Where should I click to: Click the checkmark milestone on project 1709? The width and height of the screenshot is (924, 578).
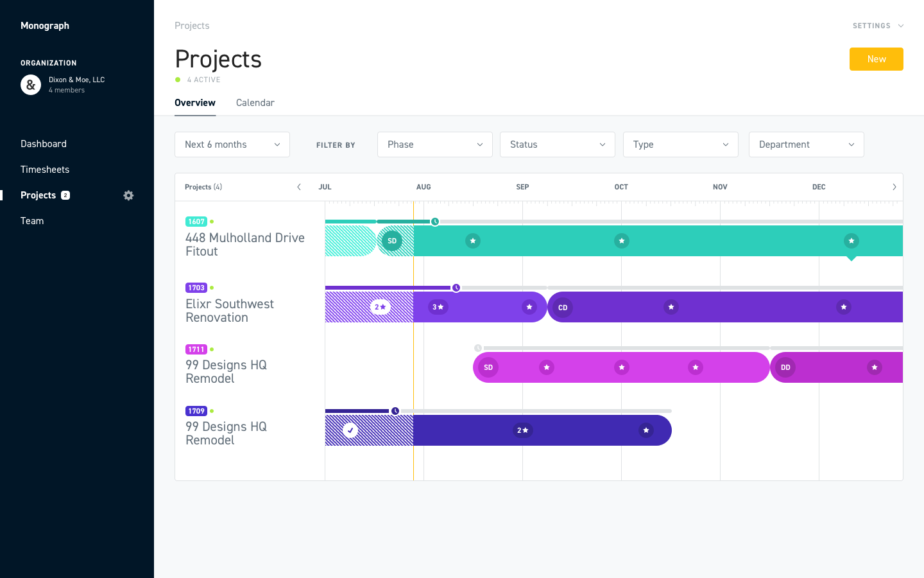click(x=350, y=430)
